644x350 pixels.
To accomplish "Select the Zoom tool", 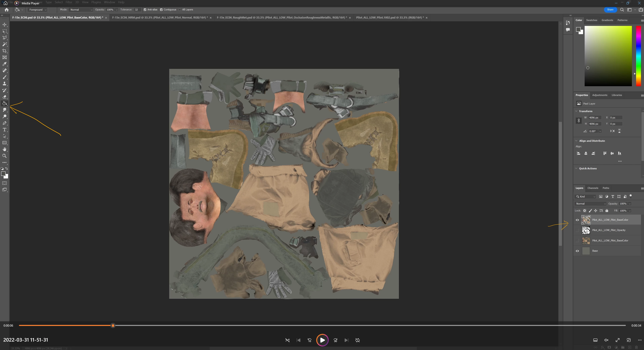I will point(5,156).
